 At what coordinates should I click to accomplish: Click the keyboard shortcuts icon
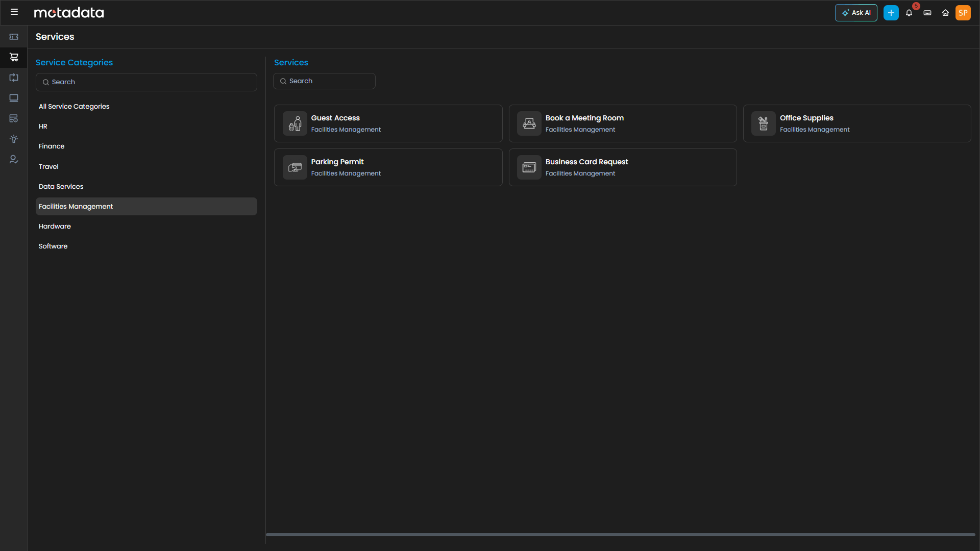[927, 13]
